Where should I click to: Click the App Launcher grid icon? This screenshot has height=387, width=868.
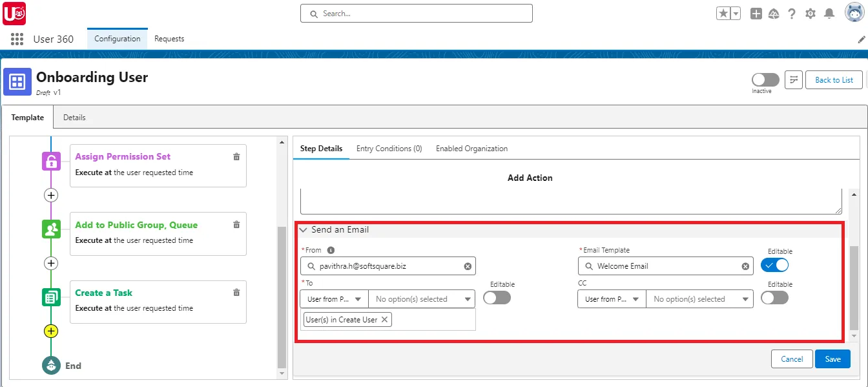16,39
